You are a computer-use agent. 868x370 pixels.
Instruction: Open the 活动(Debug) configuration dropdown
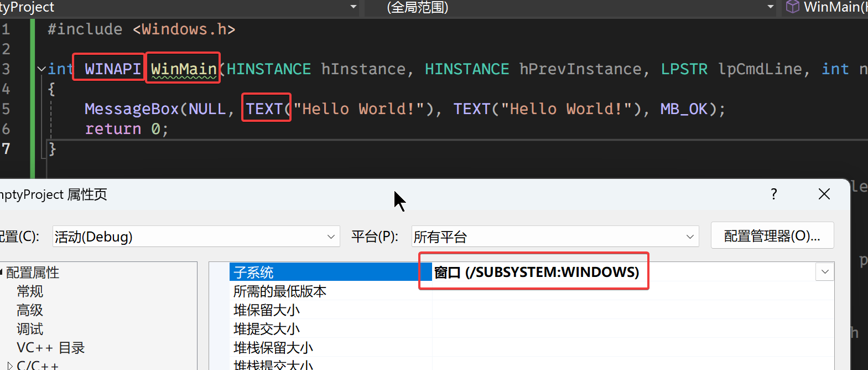click(x=330, y=237)
